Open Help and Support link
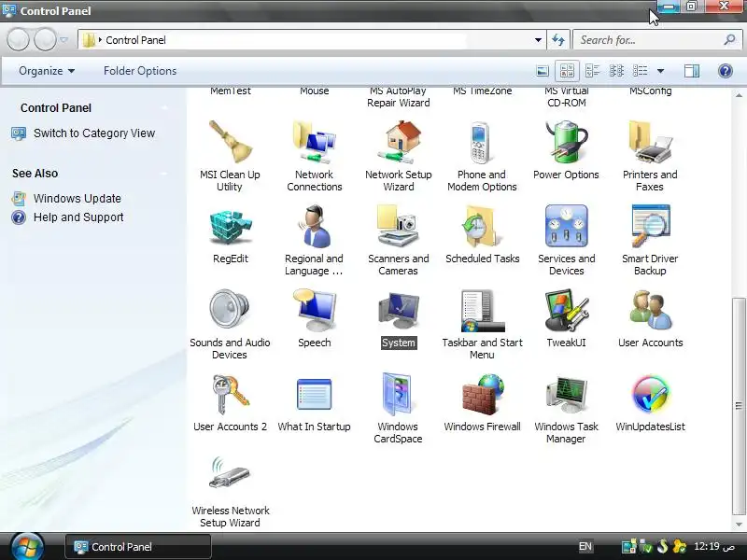Screen dimensions: 747x560 (78, 217)
